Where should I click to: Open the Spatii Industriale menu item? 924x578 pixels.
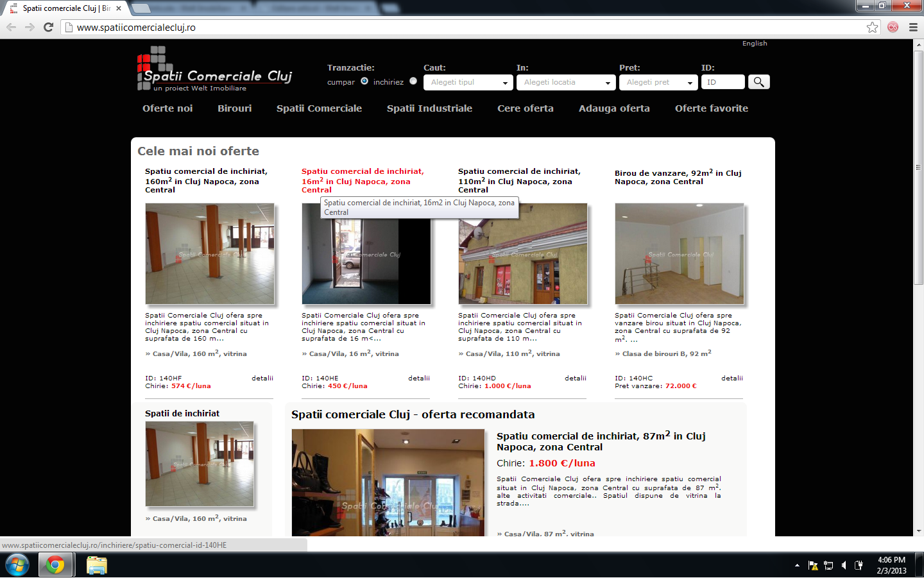[x=429, y=108]
